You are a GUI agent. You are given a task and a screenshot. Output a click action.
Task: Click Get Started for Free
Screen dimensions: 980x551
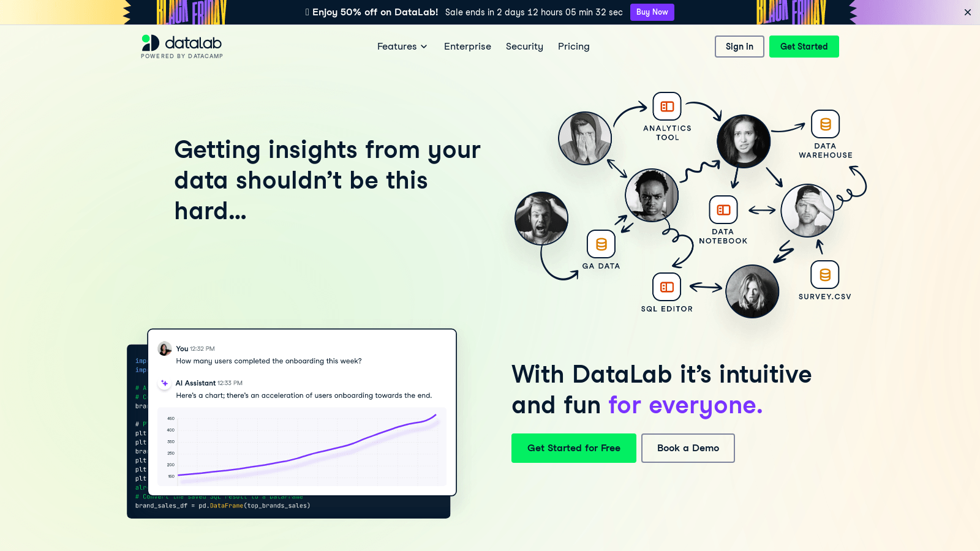coord(573,448)
